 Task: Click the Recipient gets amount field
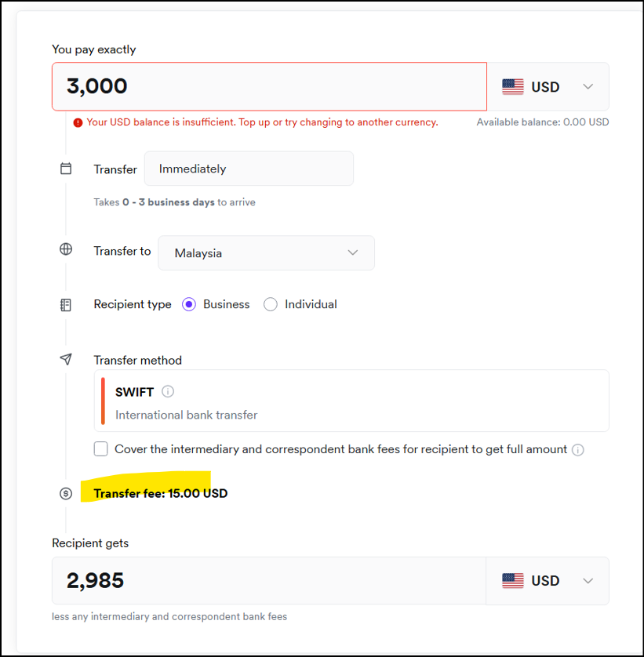tap(269, 581)
